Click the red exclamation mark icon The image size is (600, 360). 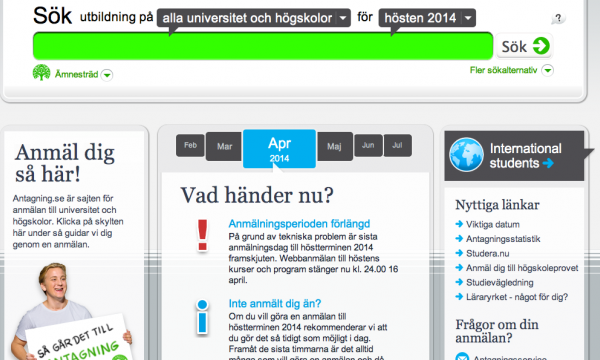[x=202, y=235]
